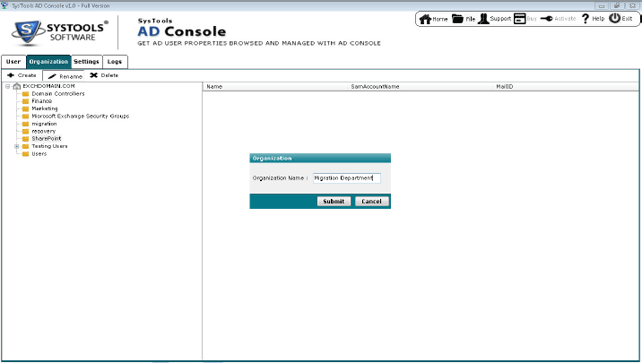The image size is (642, 363).
Task: Click the Create plus icon
Action: tap(11, 75)
